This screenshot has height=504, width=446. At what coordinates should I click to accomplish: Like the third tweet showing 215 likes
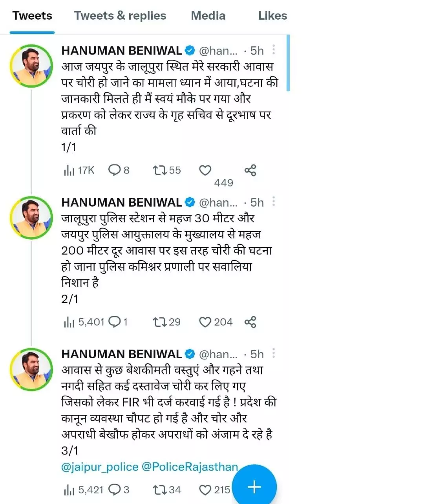coord(205,490)
